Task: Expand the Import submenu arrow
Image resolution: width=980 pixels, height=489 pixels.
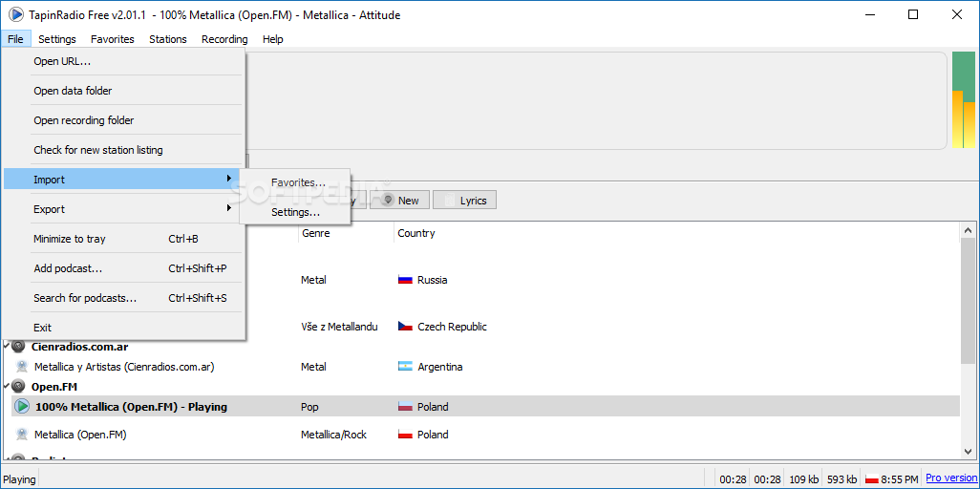Action: [x=229, y=179]
